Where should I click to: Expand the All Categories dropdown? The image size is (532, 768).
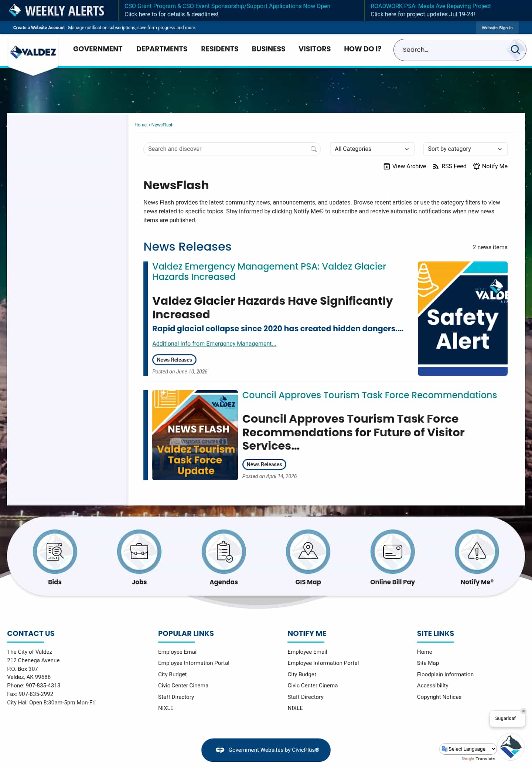pos(372,149)
